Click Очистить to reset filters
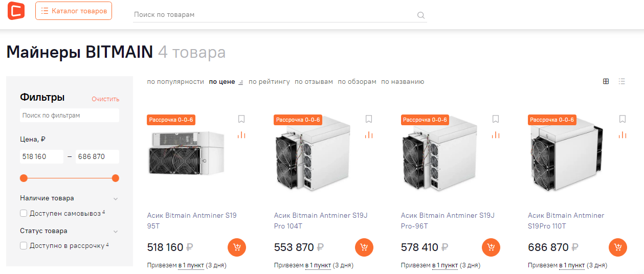644x274 pixels. pos(105,99)
